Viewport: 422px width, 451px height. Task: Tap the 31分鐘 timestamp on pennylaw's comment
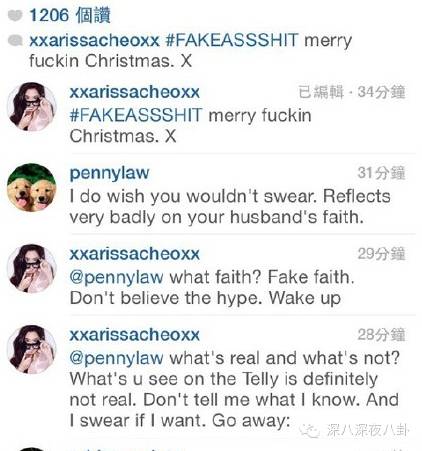tap(382, 173)
